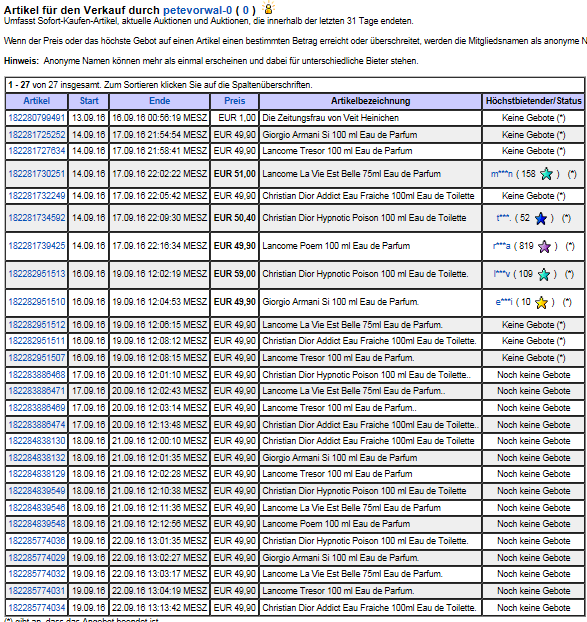
Task: Open article 182285774034
Action: pyautogui.click(x=36, y=608)
